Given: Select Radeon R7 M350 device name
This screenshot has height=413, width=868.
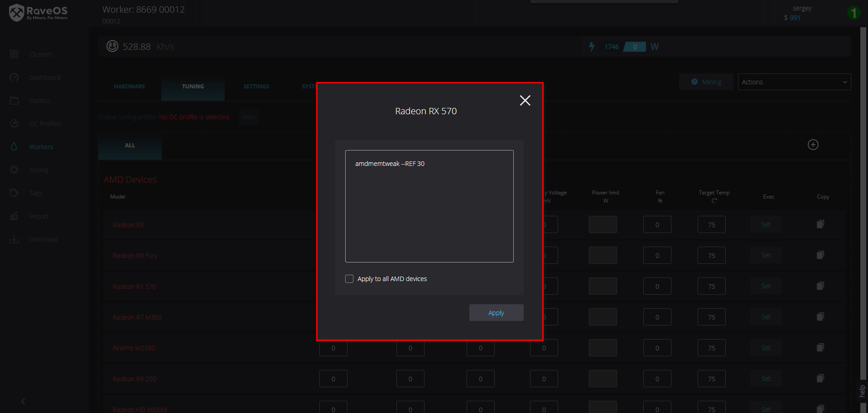Looking at the screenshot, I should pos(137,317).
